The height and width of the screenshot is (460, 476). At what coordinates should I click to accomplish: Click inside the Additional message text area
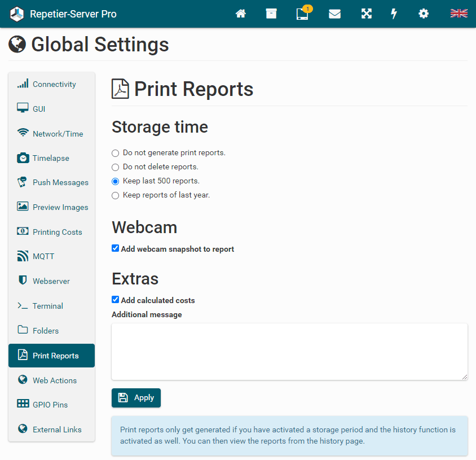[289, 352]
